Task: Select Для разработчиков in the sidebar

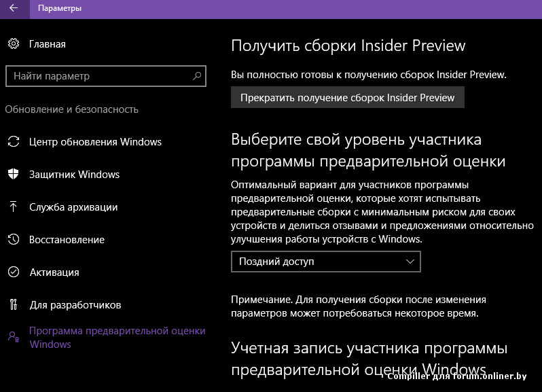Action: pyautogui.click(x=75, y=305)
